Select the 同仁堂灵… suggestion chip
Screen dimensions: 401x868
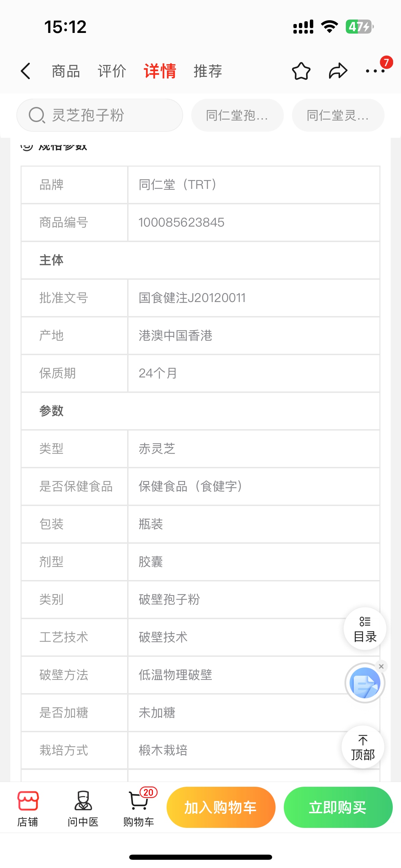[338, 115]
